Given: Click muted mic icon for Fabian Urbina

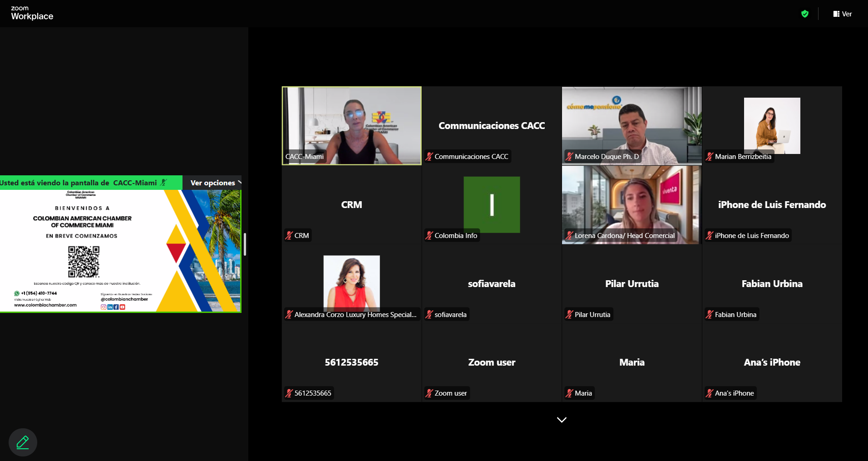Looking at the screenshot, I should [710, 314].
